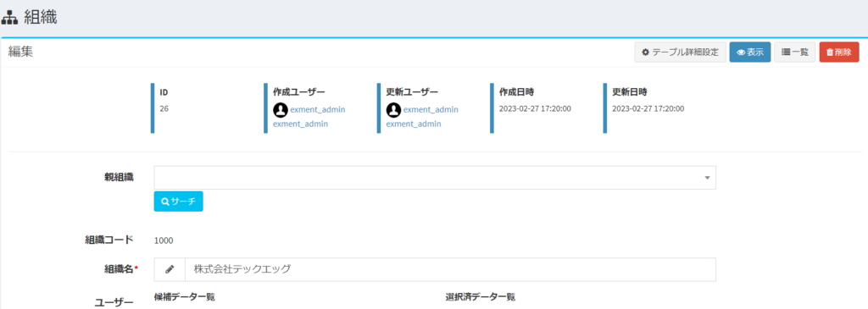Click into the 組織名 text field
The width and height of the screenshot is (868, 309).
[x=450, y=269]
